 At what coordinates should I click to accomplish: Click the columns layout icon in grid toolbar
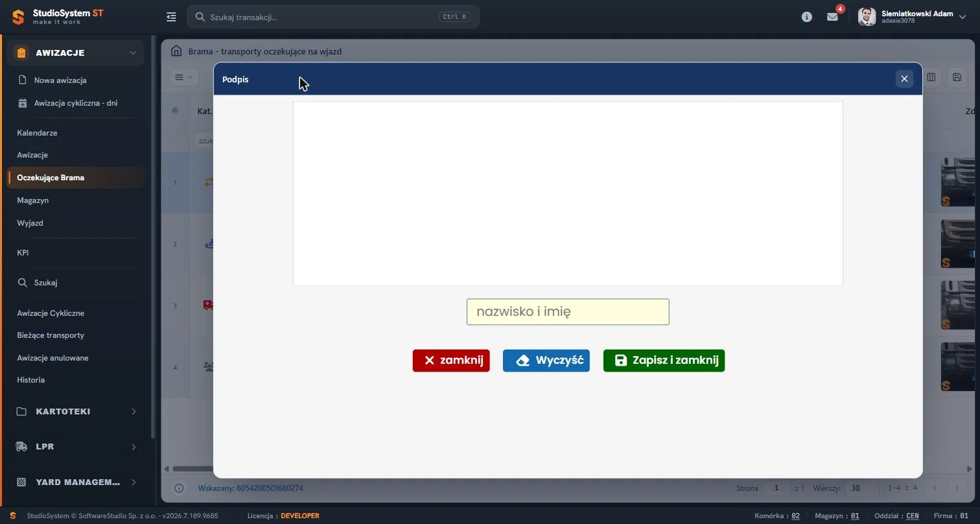(931, 77)
